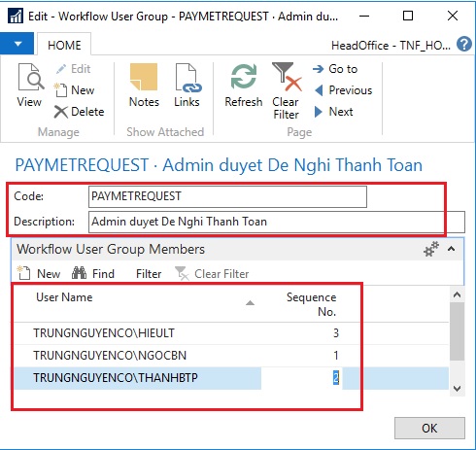The image size is (476, 450).
Task: Open the blue application menu dropdown
Action: pyautogui.click(x=17, y=44)
